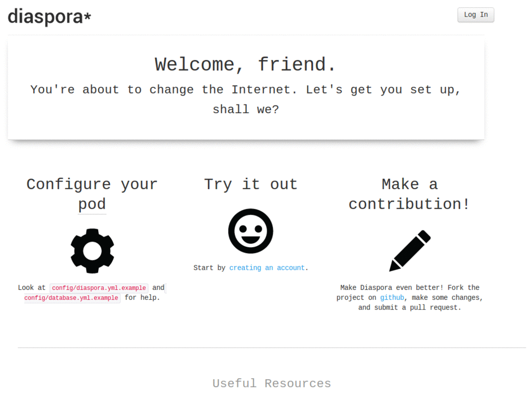Screen dimensions: 532x399
Task: Click the Make a contribution! heading
Action: click(x=409, y=194)
